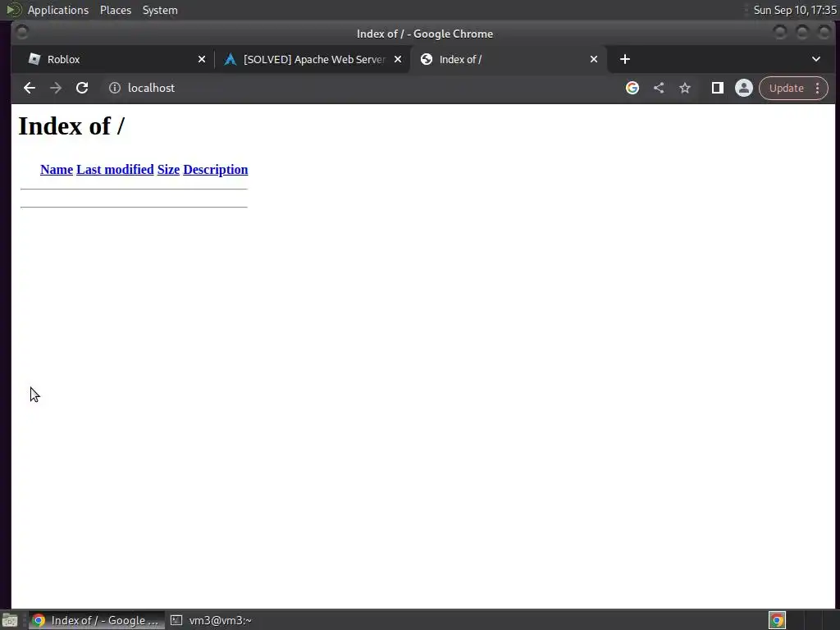This screenshot has width=840, height=630.
Task: Expand the tab search dropdown chevron
Action: pos(816,59)
